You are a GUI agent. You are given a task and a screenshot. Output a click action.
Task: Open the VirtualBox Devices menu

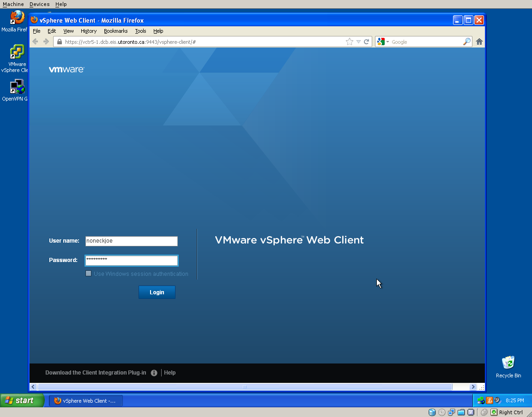(39, 4)
